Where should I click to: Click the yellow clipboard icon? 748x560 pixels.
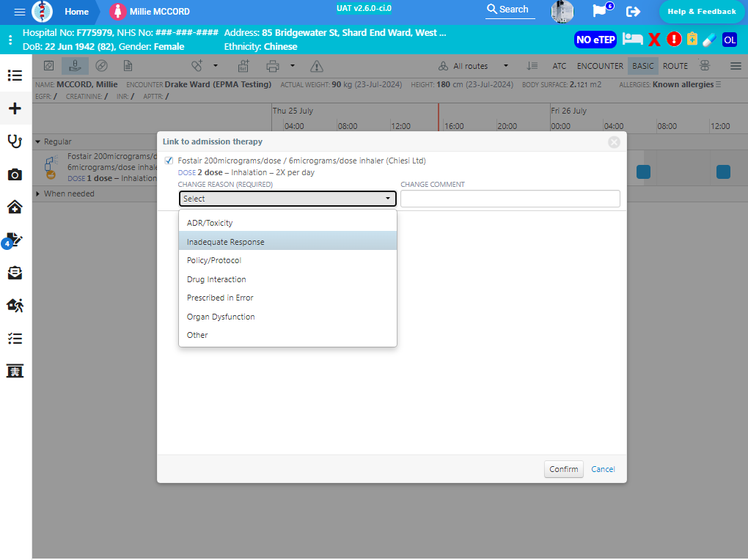[x=692, y=39]
